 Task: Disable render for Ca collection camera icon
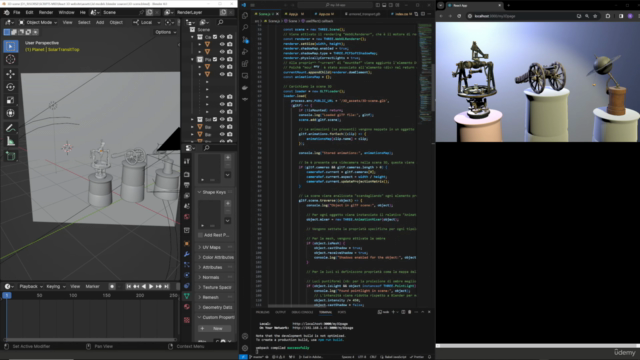[230, 37]
